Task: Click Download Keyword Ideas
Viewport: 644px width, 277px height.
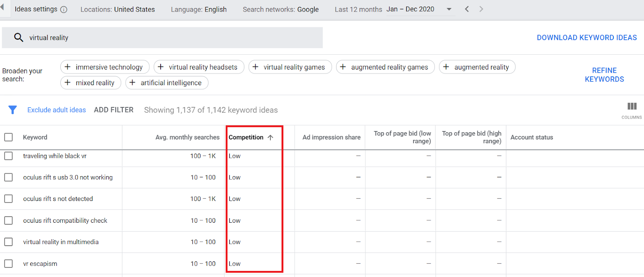Action: coord(587,37)
